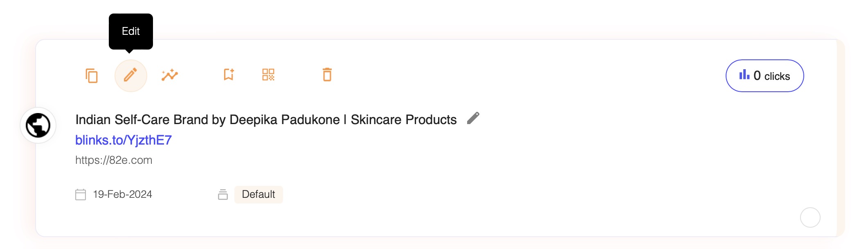Open the '0 clicks' stats button
868x249 pixels.
(764, 76)
